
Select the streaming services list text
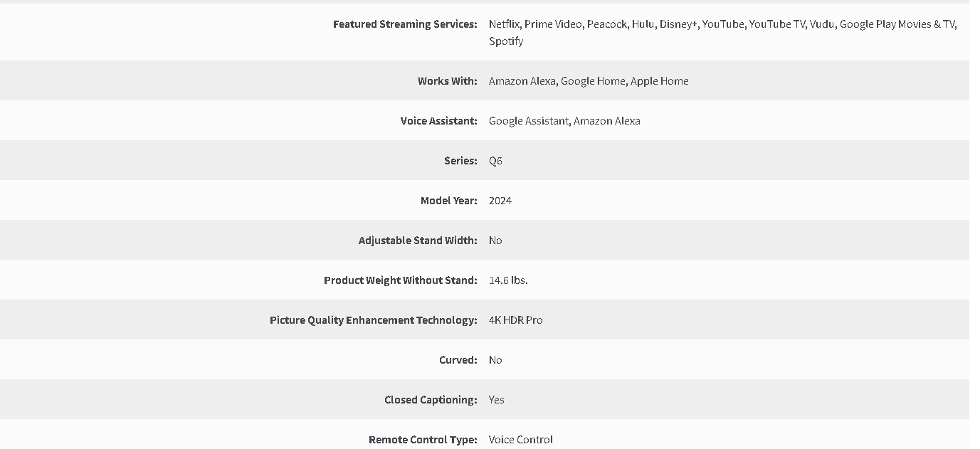coord(722,33)
